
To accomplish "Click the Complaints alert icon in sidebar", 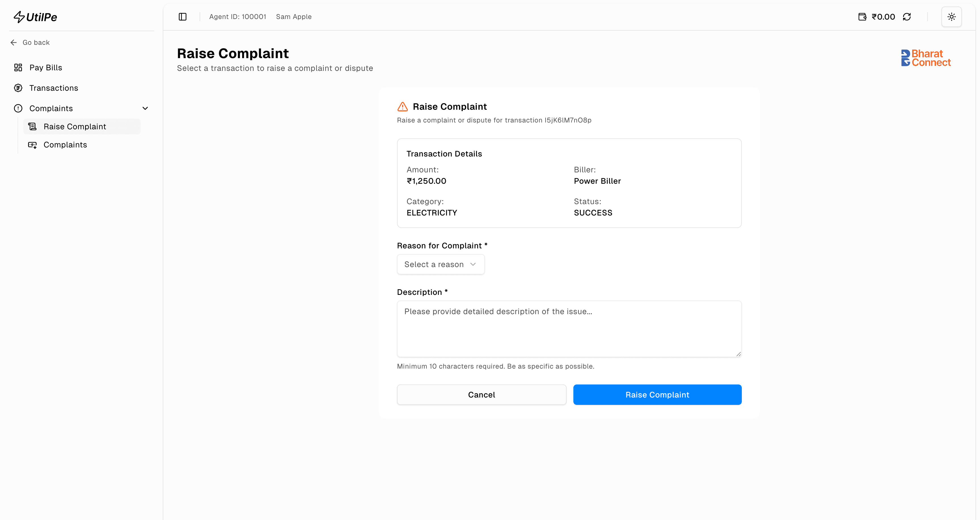I will tap(18, 108).
